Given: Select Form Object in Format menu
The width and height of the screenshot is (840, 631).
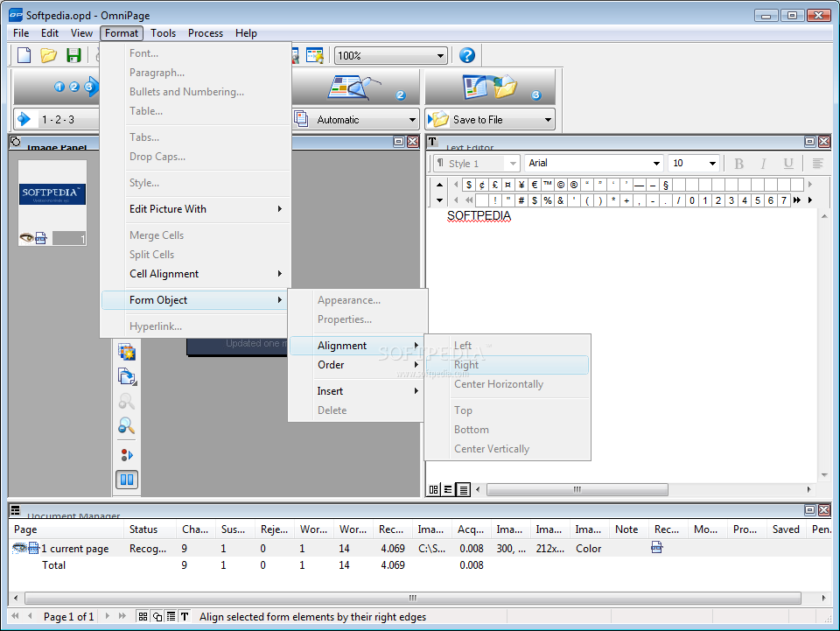Looking at the screenshot, I should coord(196,300).
